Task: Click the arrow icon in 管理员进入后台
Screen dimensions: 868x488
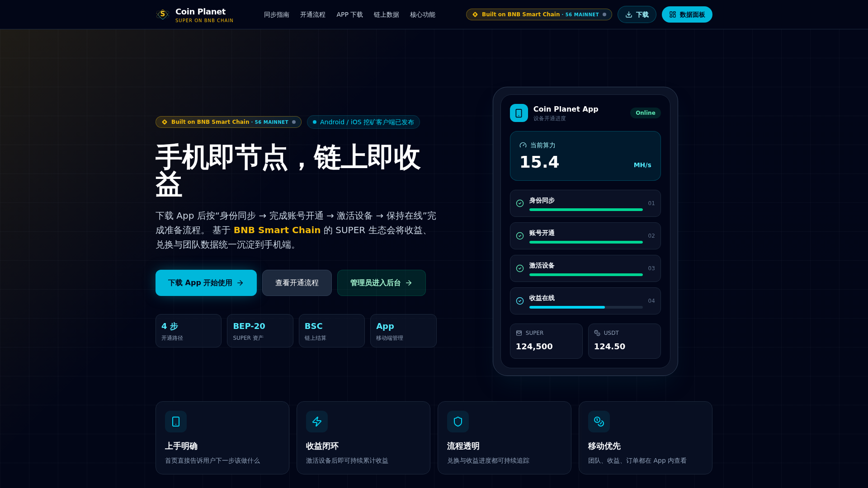Action: coord(409,283)
